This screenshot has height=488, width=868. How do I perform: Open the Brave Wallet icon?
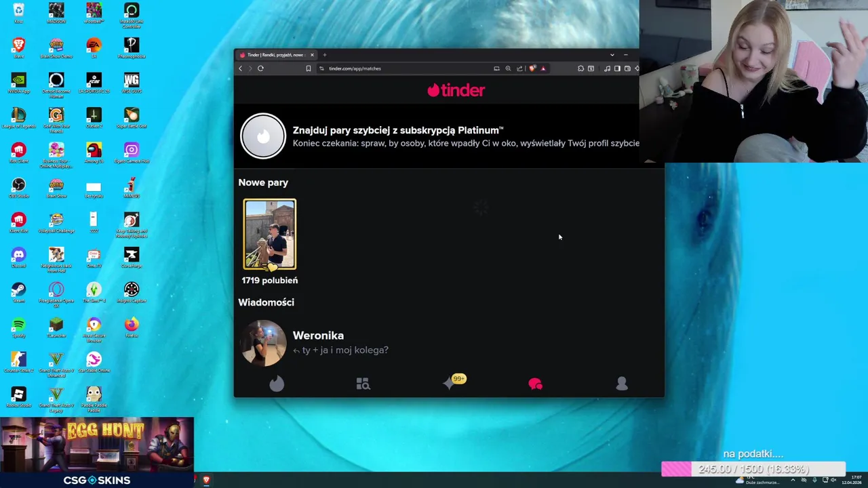coord(627,68)
